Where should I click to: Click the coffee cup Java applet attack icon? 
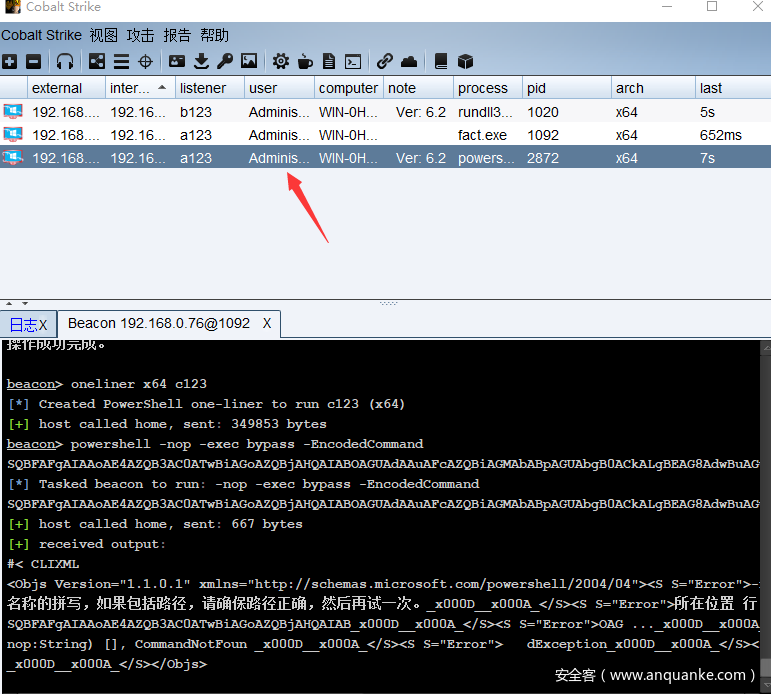pyautogui.click(x=305, y=61)
